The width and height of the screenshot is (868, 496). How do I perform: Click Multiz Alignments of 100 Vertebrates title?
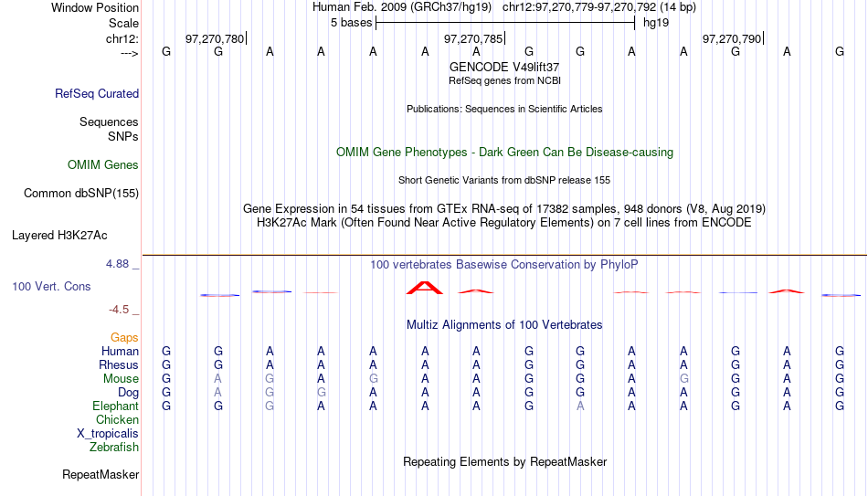click(x=504, y=325)
